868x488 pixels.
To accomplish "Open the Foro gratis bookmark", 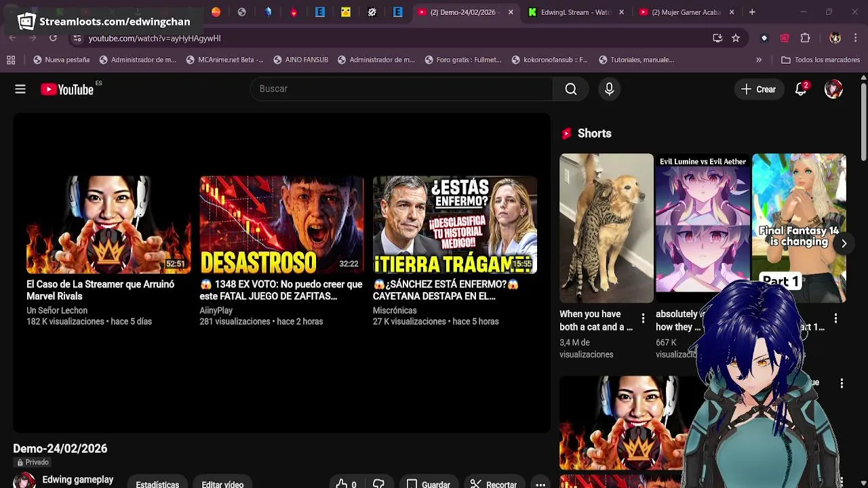I will click(463, 60).
